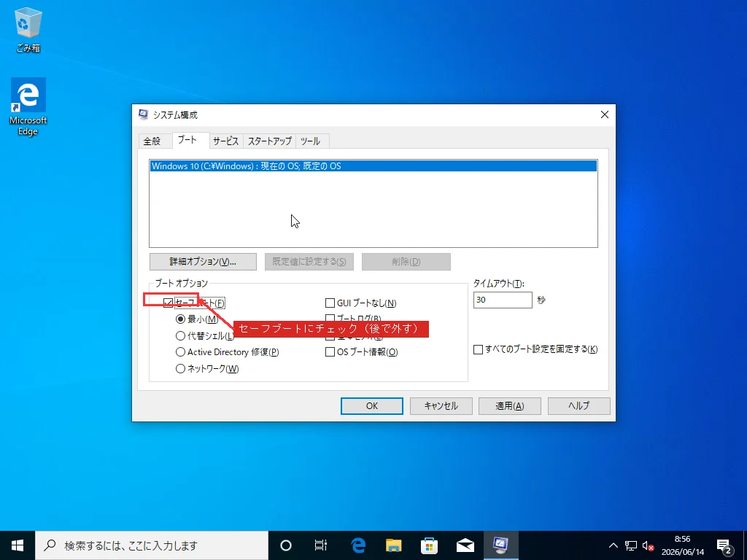
Task: Click the 既定値に設定する(S) button
Action: (x=309, y=262)
